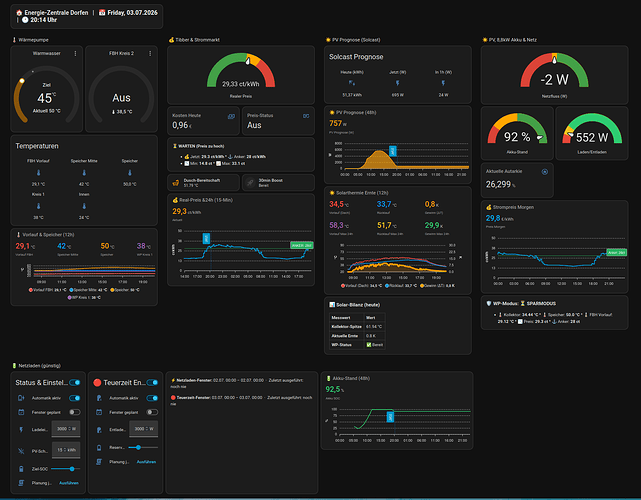
Task: Toggle the Teuerzeit En... header switch
Action: 152,383
